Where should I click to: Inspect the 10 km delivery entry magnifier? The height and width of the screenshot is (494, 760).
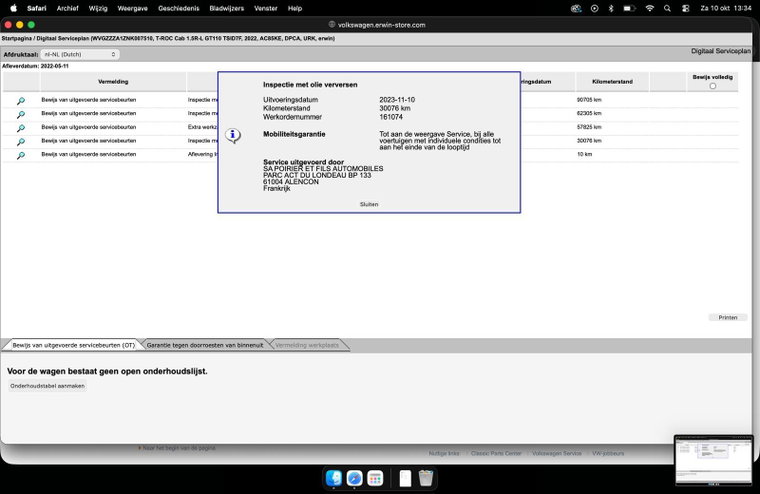21,155
